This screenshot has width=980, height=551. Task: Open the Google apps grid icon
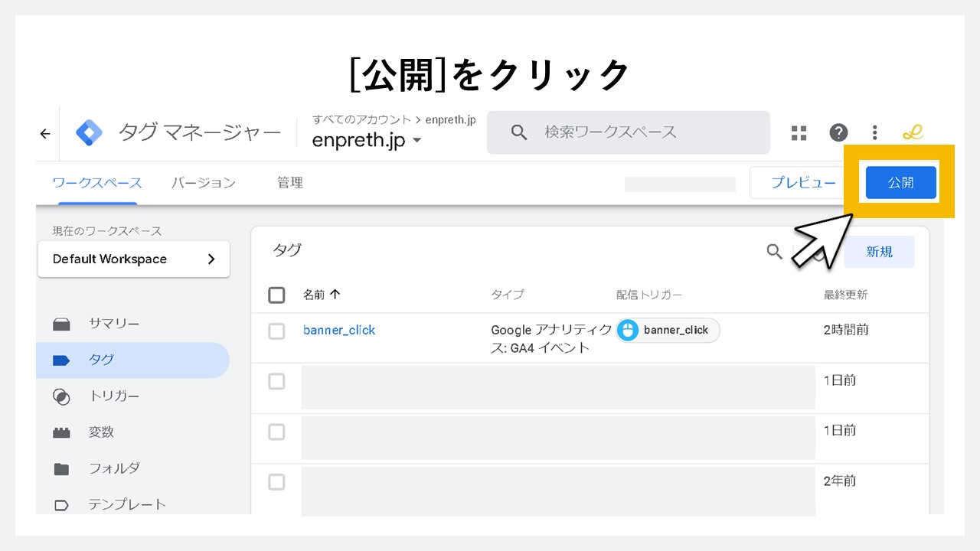pyautogui.click(x=799, y=132)
